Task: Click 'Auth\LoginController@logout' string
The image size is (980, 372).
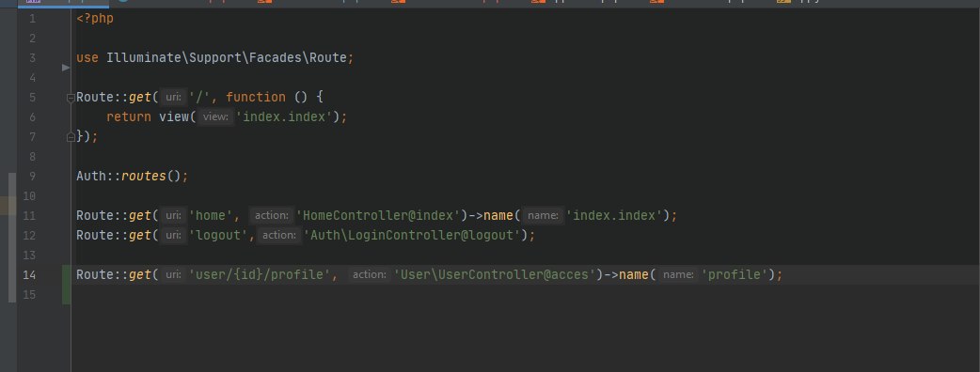Action: coord(411,235)
